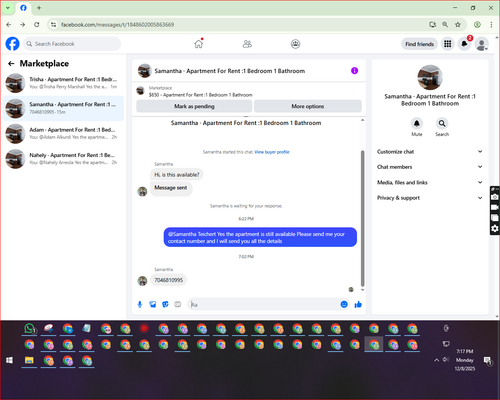This screenshot has height=400, width=500.
Task: Open Windows notification center
Action: (x=487, y=360)
